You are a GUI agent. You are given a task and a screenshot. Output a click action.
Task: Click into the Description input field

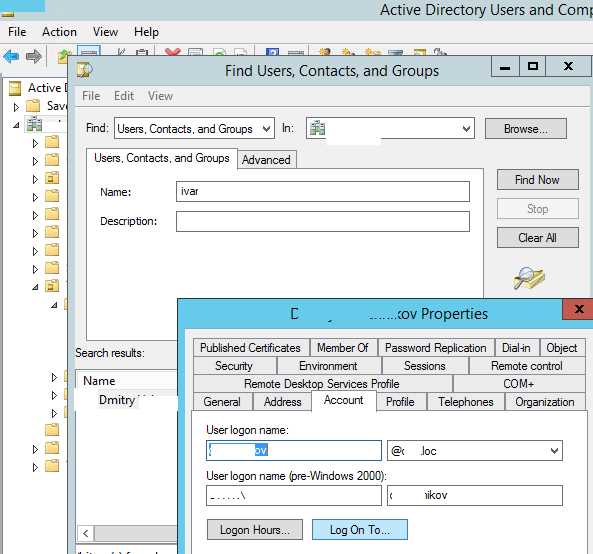[323, 221]
